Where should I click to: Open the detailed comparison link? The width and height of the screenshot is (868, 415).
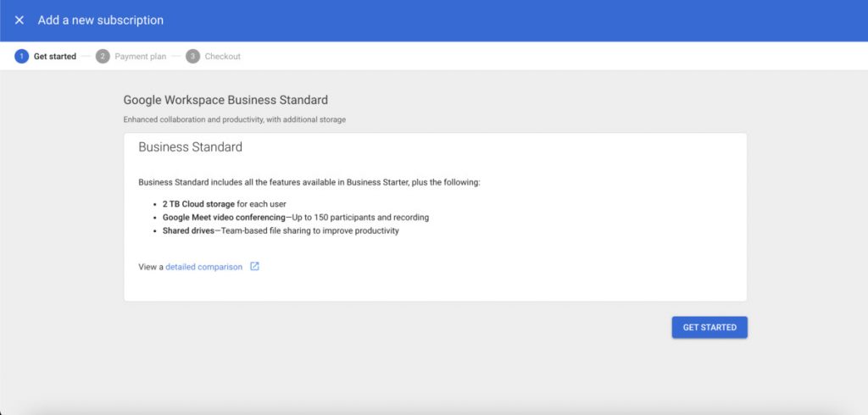pos(203,267)
